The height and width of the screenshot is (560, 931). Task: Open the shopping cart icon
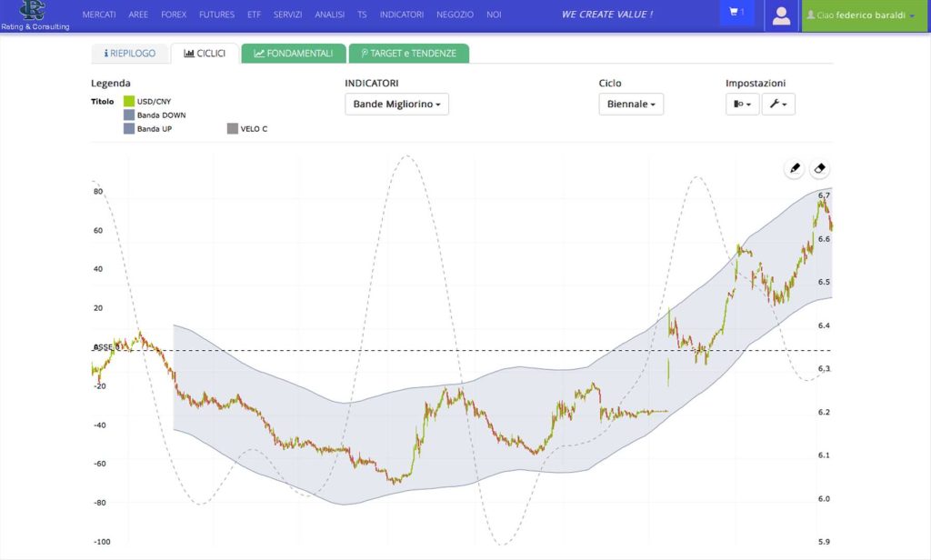pyautogui.click(x=736, y=13)
